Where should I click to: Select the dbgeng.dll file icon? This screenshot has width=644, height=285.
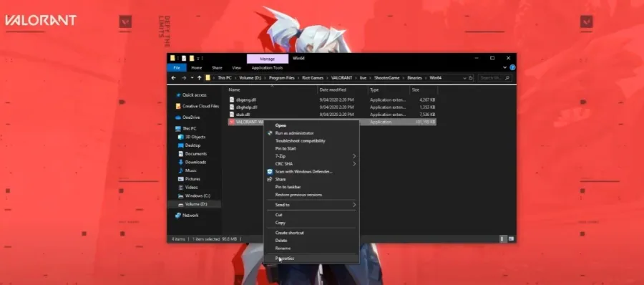(232, 100)
